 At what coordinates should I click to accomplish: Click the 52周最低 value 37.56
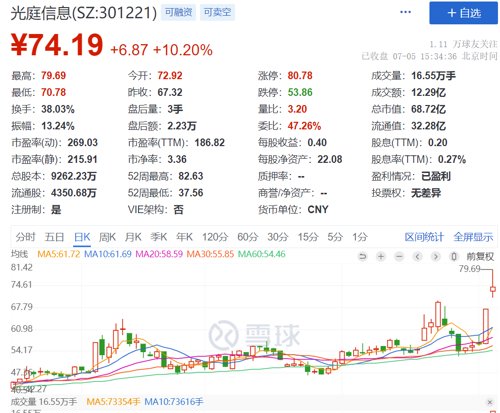point(191,193)
